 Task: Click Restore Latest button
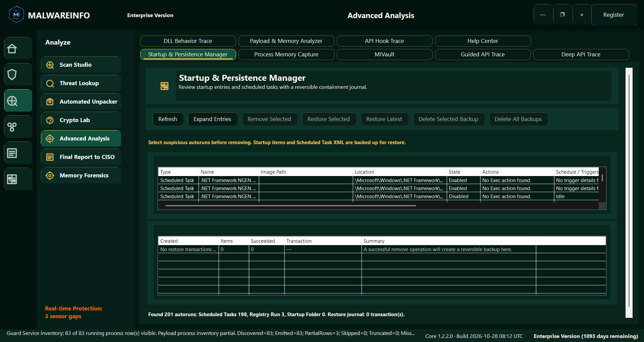point(384,119)
